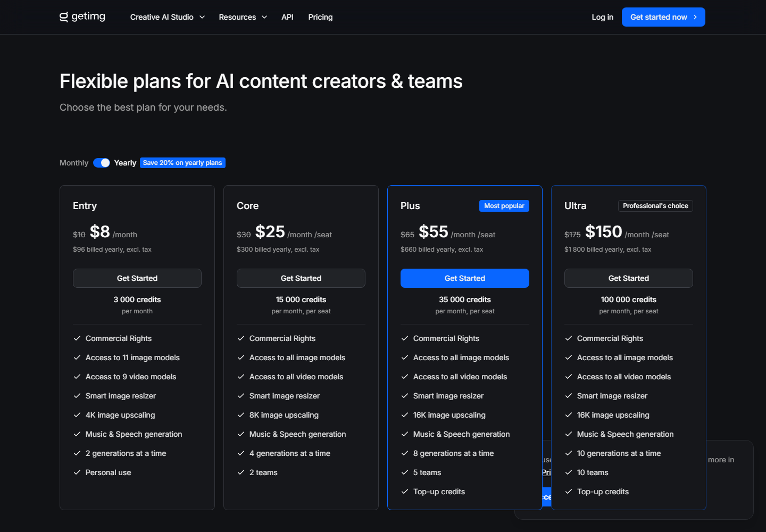Click the Flexible plans page heading

pos(261,81)
